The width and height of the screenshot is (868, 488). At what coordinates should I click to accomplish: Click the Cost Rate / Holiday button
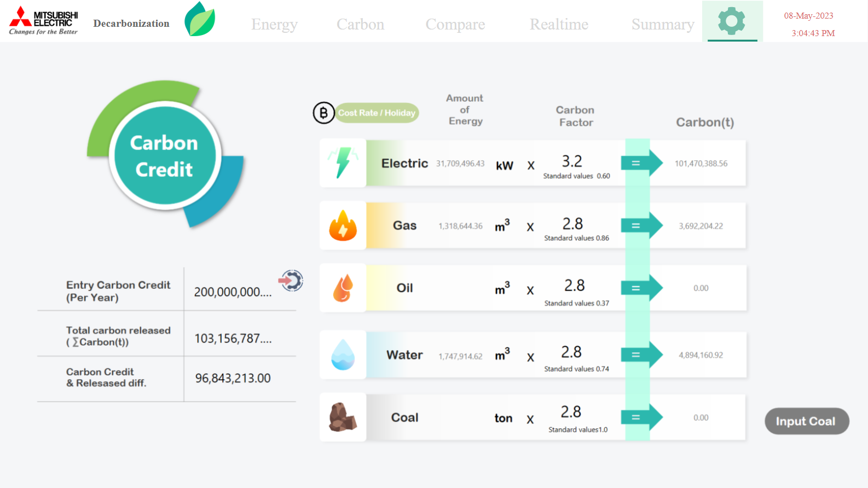(377, 113)
